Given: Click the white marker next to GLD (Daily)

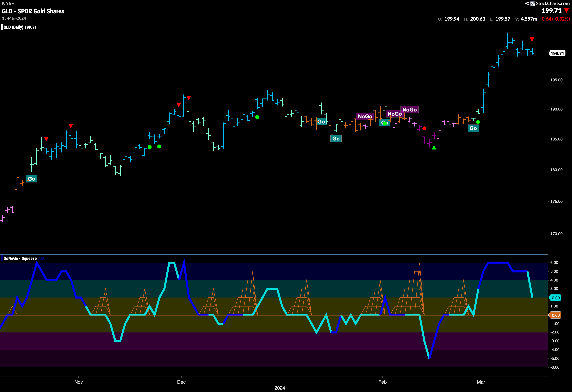Looking at the screenshot, I should 2,27.
